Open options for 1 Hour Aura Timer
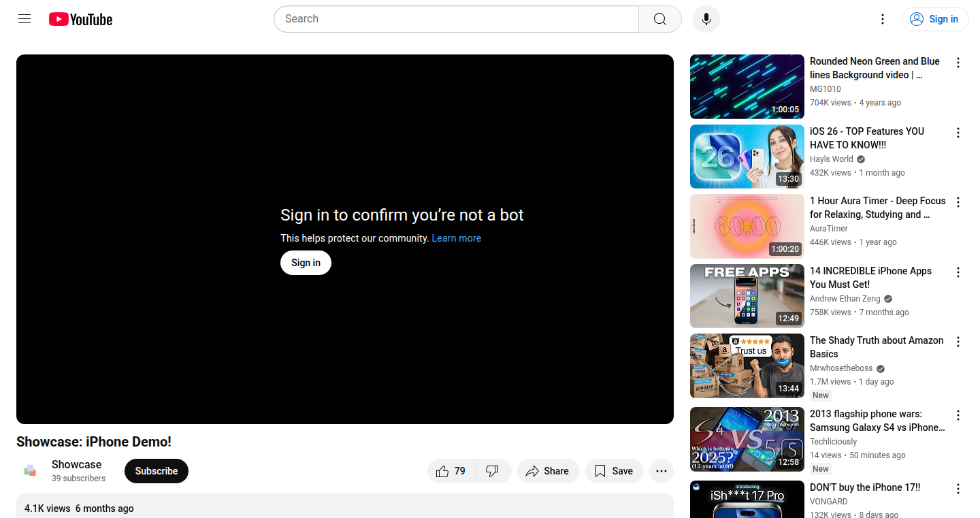This screenshot has height=518, width=980. [958, 202]
